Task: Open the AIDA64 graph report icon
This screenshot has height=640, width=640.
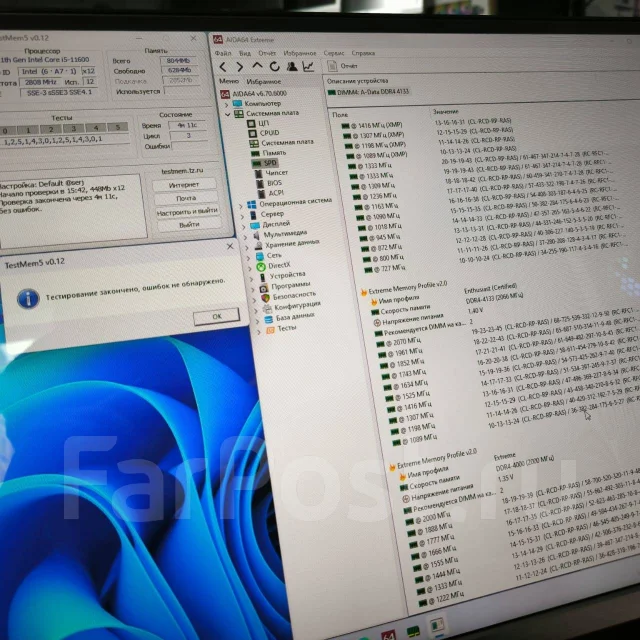Action: (308, 66)
